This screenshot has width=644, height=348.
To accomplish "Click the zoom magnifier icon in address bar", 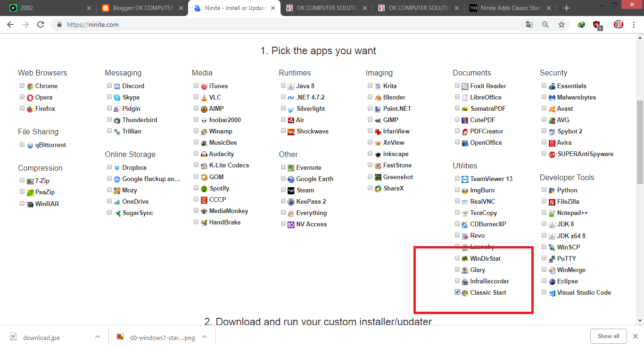I will (x=545, y=25).
